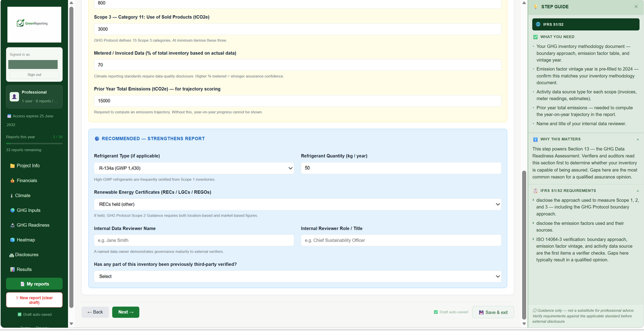Open the Heatmap cube icon
This screenshot has height=331, width=644.
pyautogui.click(x=12, y=240)
